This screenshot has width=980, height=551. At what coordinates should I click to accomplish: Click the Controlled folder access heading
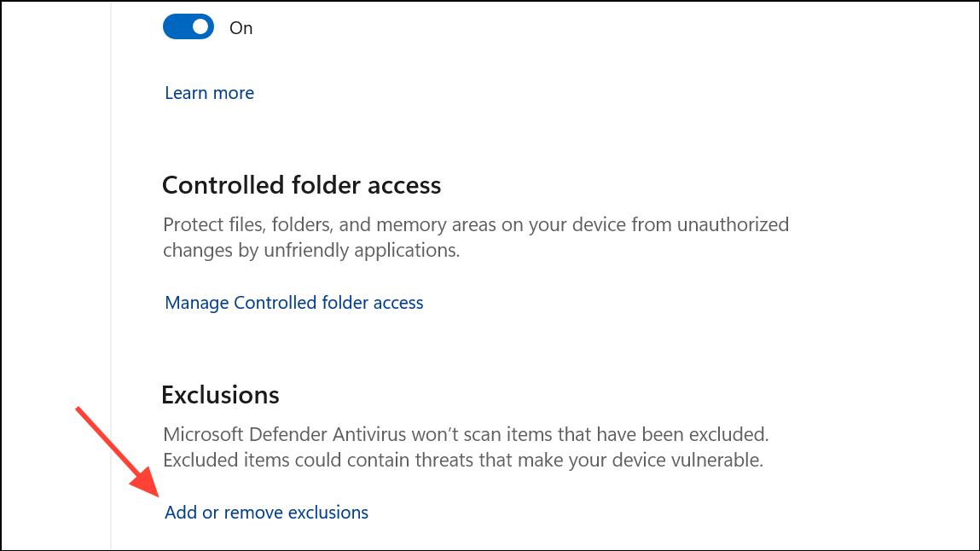tap(301, 185)
